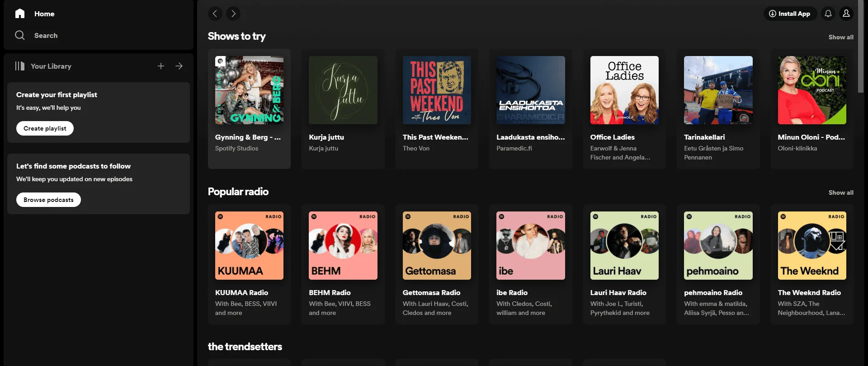
Task: Open Home from the sidebar icon
Action: (x=20, y=14)
